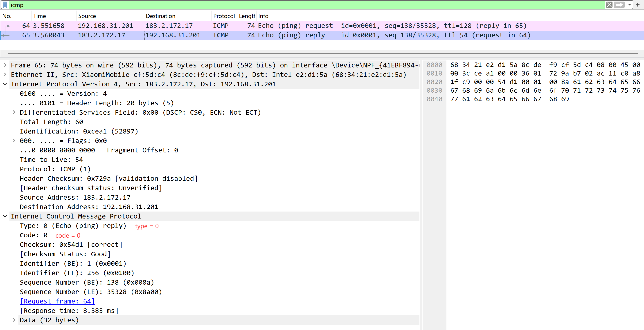Sort by the Protocol column header
This screenshot has width=644, height=330.
click(x=223, y=16)
